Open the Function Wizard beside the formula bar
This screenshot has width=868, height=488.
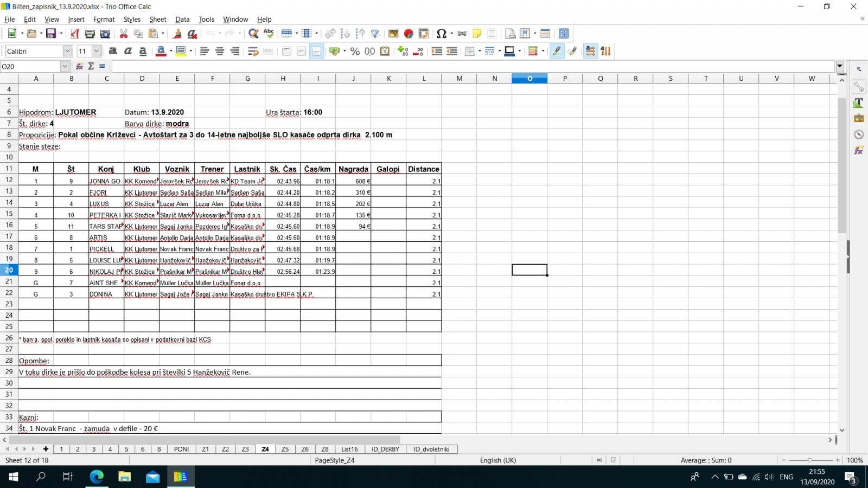pos(80,66)
